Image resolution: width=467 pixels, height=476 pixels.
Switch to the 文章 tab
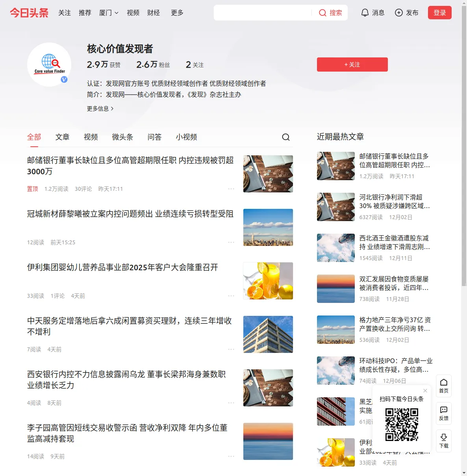63,137
